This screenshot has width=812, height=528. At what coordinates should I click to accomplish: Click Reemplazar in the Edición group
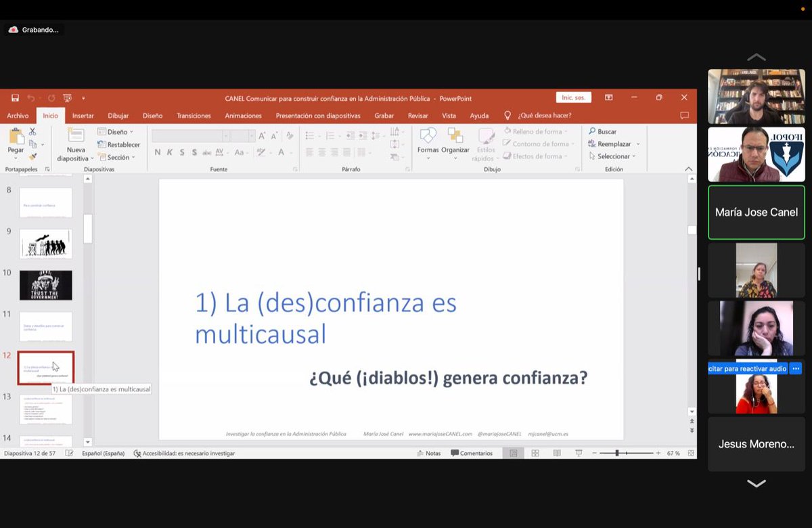(613, 144)
